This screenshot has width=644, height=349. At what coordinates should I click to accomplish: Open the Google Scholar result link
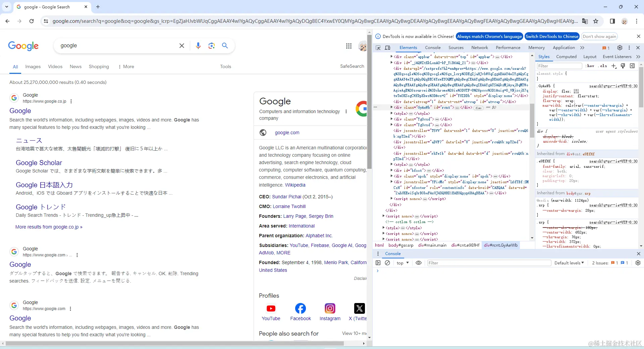tap(39, 163)
